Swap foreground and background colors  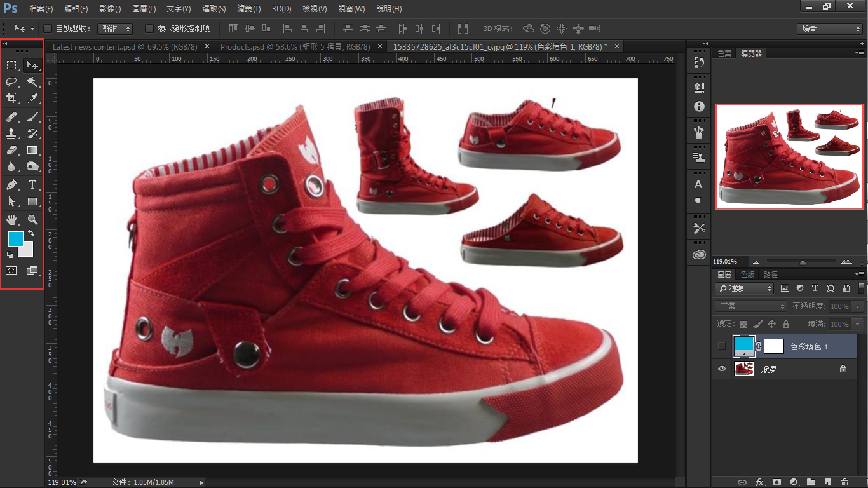[31, 234]
